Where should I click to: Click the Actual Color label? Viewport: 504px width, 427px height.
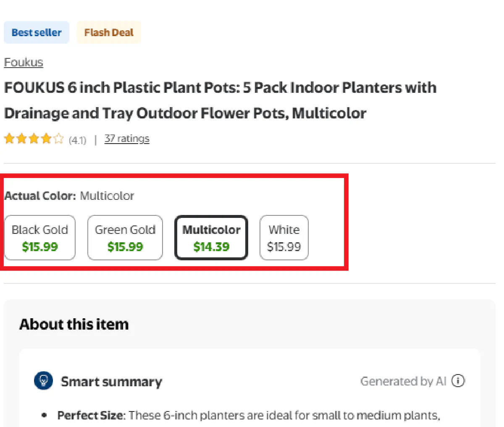(x=39, y=195)
